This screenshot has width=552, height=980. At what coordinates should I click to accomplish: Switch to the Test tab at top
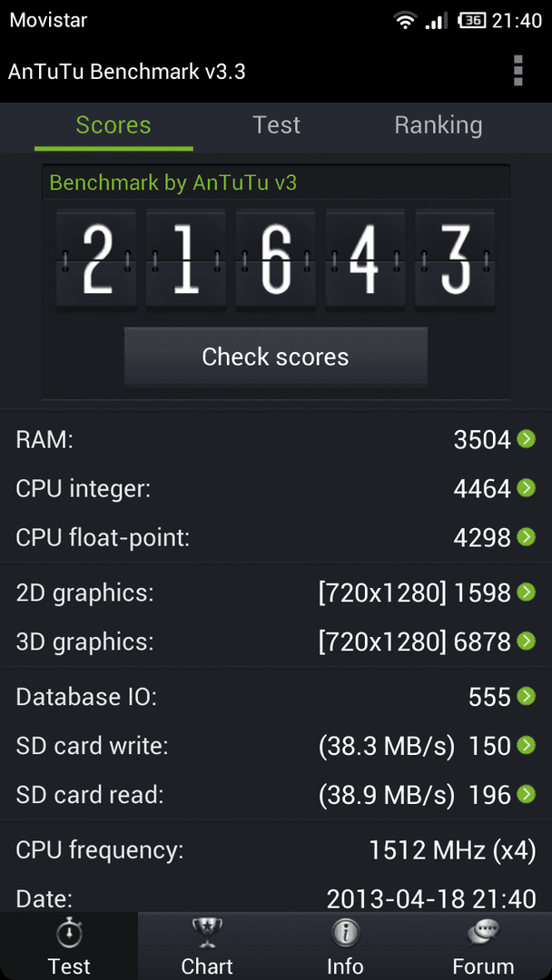(276, 125)
